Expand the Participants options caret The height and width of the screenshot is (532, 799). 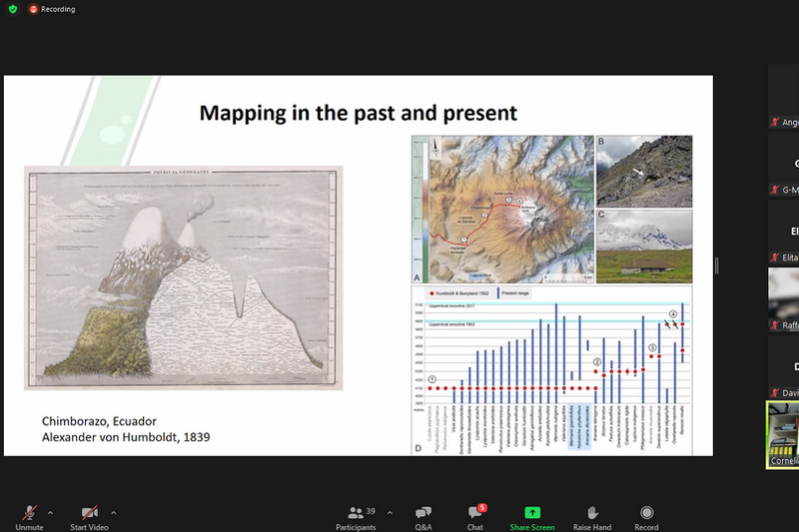point(390,513)
